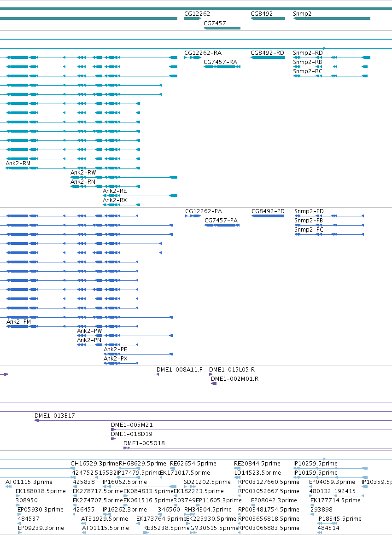Click cDNA RH34304.5prime
392x535 pixels.
[x=208, y=509]
